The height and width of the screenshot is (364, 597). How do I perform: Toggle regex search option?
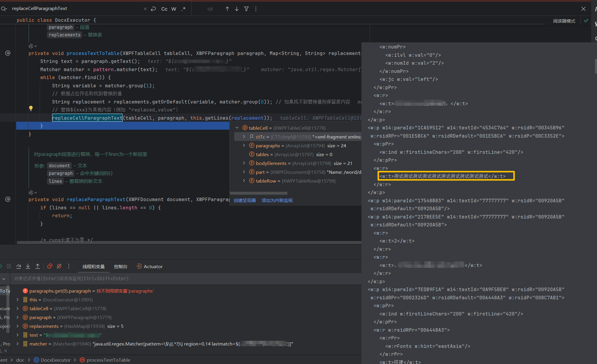point(184,9)
